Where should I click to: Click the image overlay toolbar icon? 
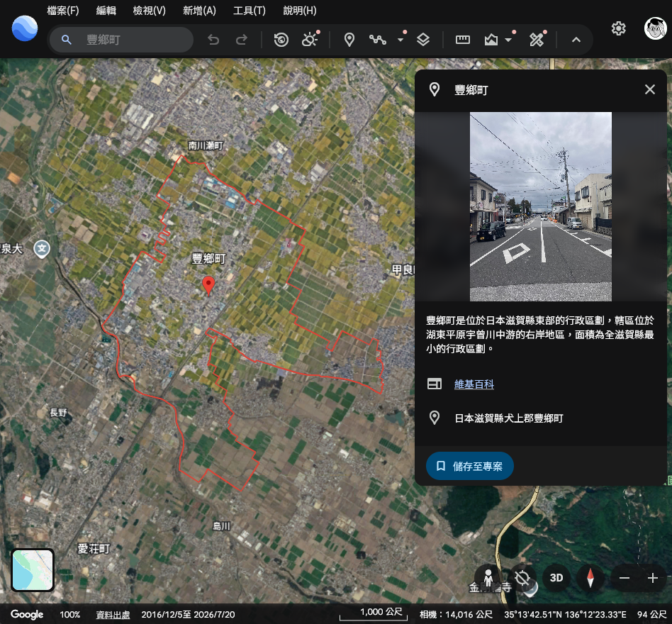(x=491, y=40)
